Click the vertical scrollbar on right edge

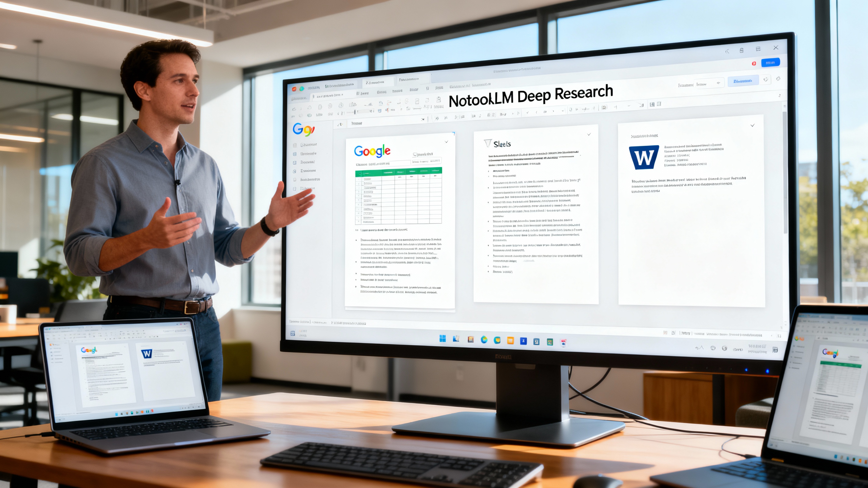(x=785, y=172)
